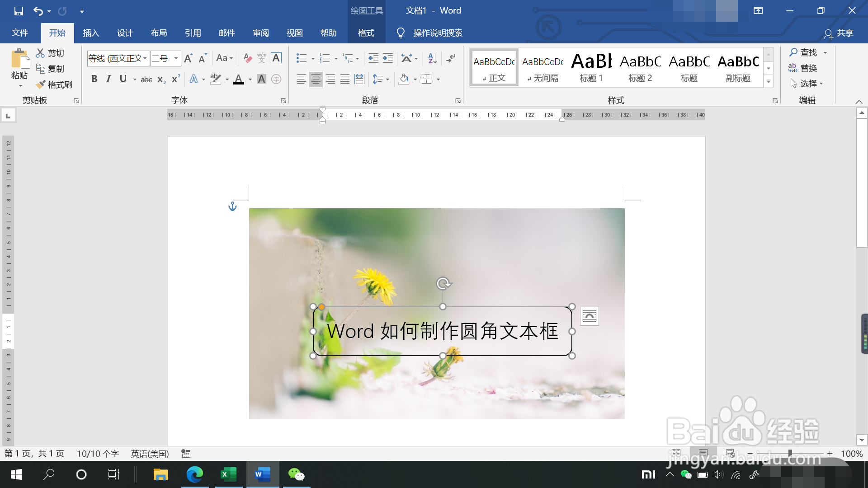Click the Character Shading icon
This screenshot has width=868, height=488.
261,79
